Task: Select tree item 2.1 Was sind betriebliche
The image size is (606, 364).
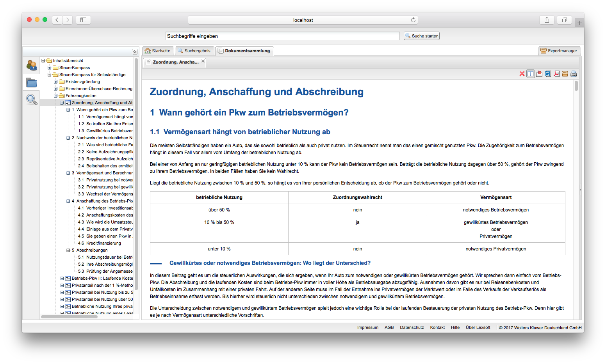Action: (x=105, y=145)
